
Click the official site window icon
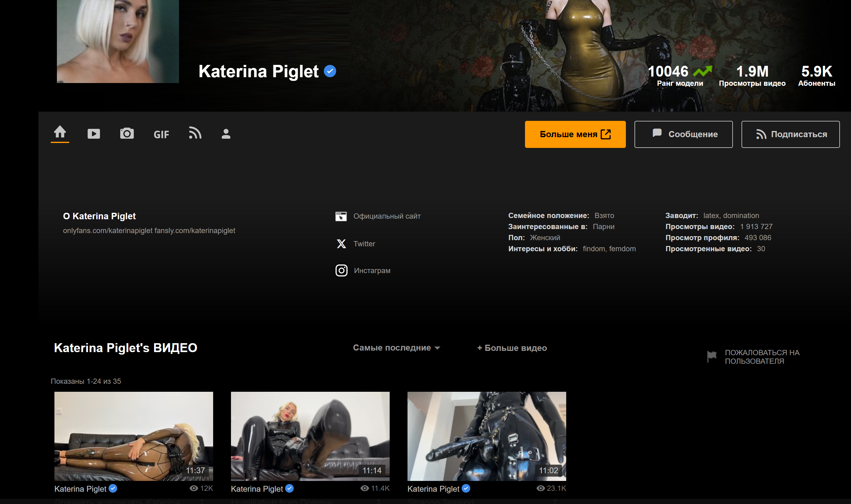coord(341,216)
